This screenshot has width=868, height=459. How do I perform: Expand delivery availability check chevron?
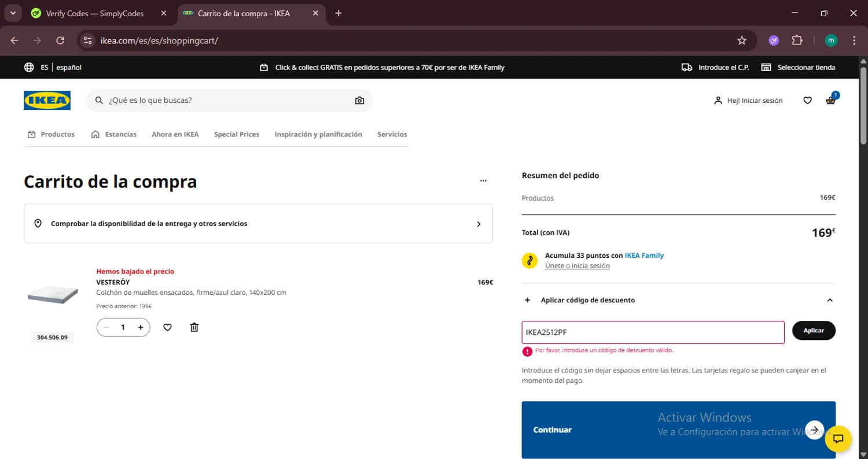tap(479, 224)
